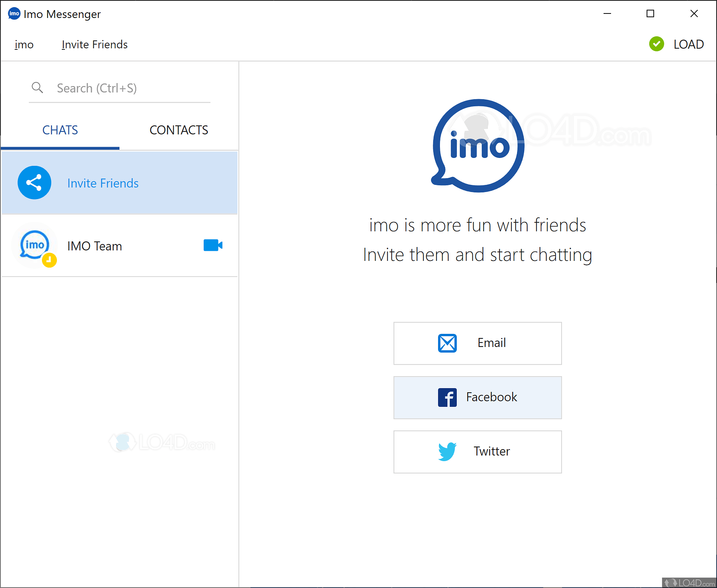Screen dimensions: 717x588
Task: Invite friends via Email
Action: 477,343
